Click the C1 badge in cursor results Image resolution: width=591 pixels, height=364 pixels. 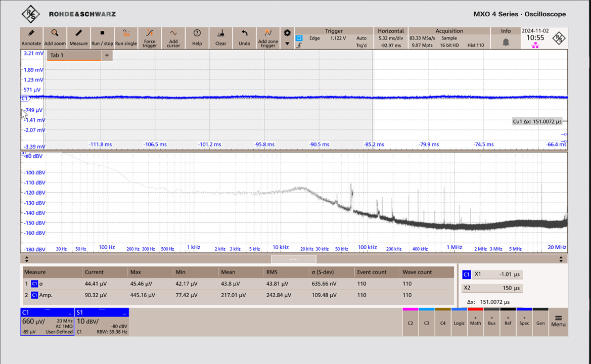click(467, 275)
